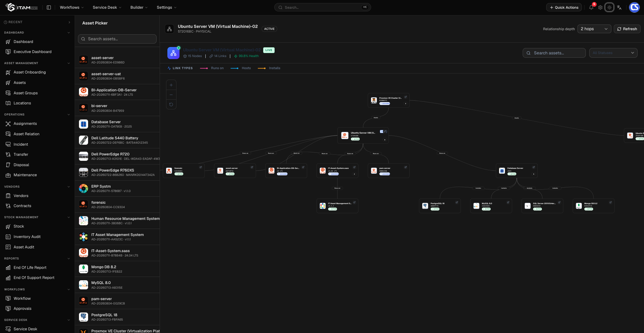Collapse the Asset Management sidebar section
Viewport: 644px width, 333px height.
tap(69, 63)
